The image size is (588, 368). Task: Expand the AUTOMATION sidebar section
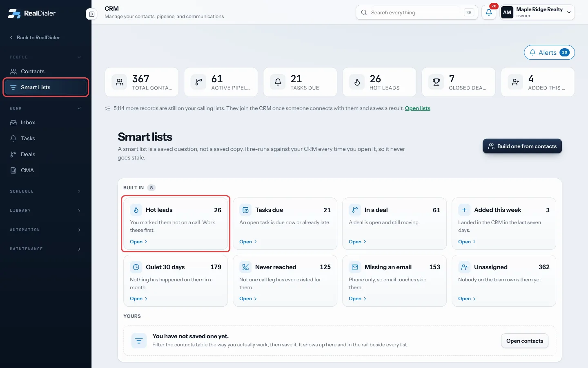click(46, 230)
